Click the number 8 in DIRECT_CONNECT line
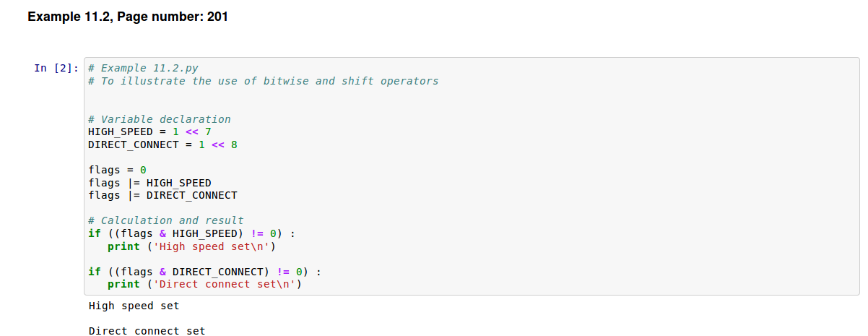Viewport: 868px width, 336px height. (x=234, y=145)
